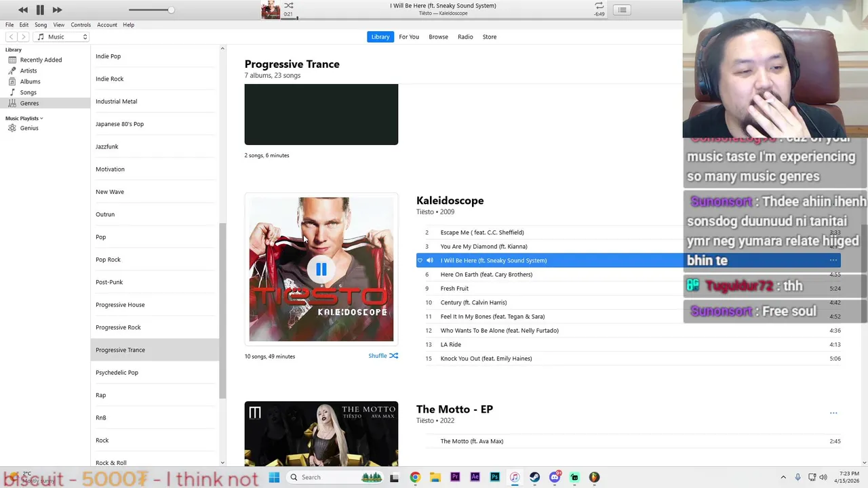Open the Controls menu
The image size is (868, 488).
[x=81, y=24]
